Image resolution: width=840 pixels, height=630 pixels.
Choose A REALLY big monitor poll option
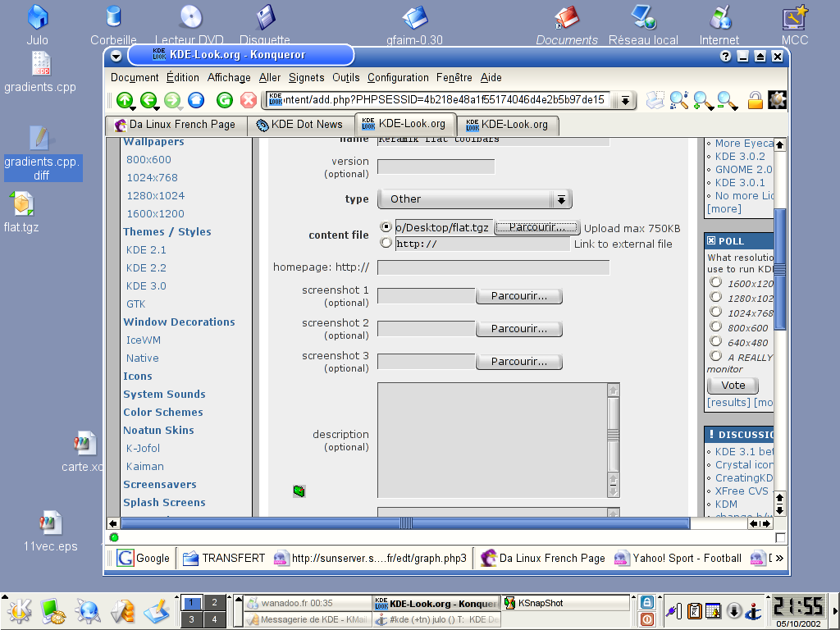715,356
